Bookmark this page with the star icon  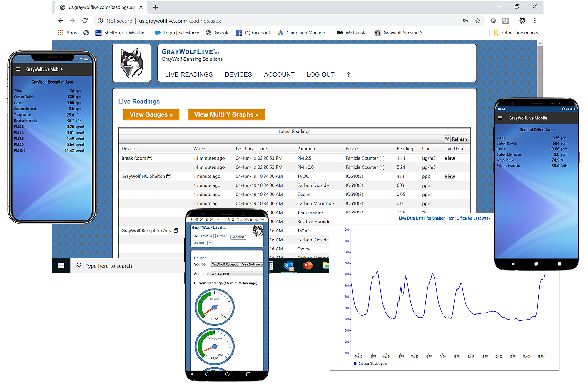coord(478,21)
